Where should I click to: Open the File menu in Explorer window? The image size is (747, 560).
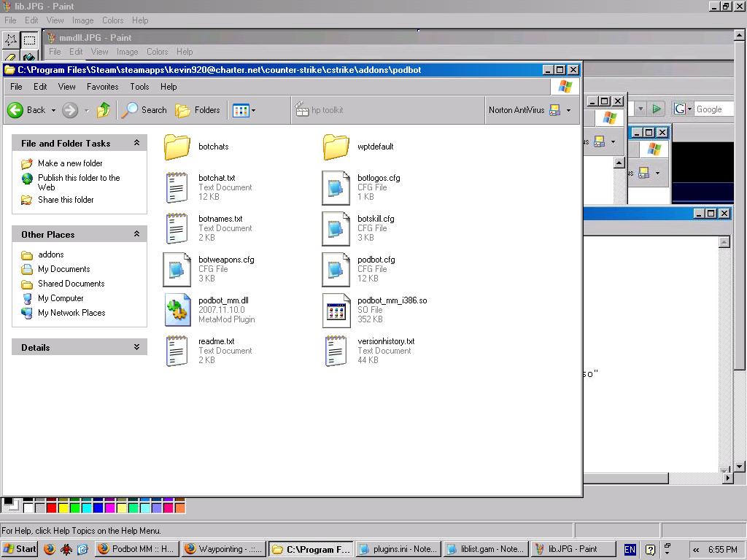click(16, 87)
